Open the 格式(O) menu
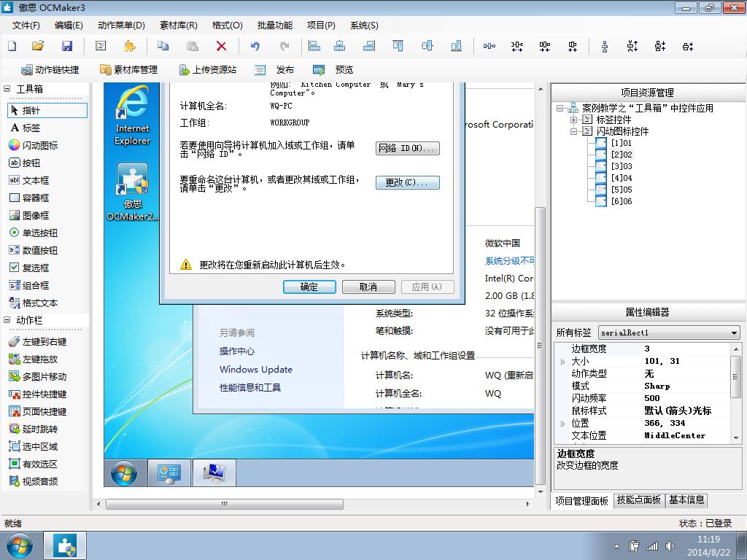This screenshot has height=560, width=747. pyautogui.click(x=228, y=26)
